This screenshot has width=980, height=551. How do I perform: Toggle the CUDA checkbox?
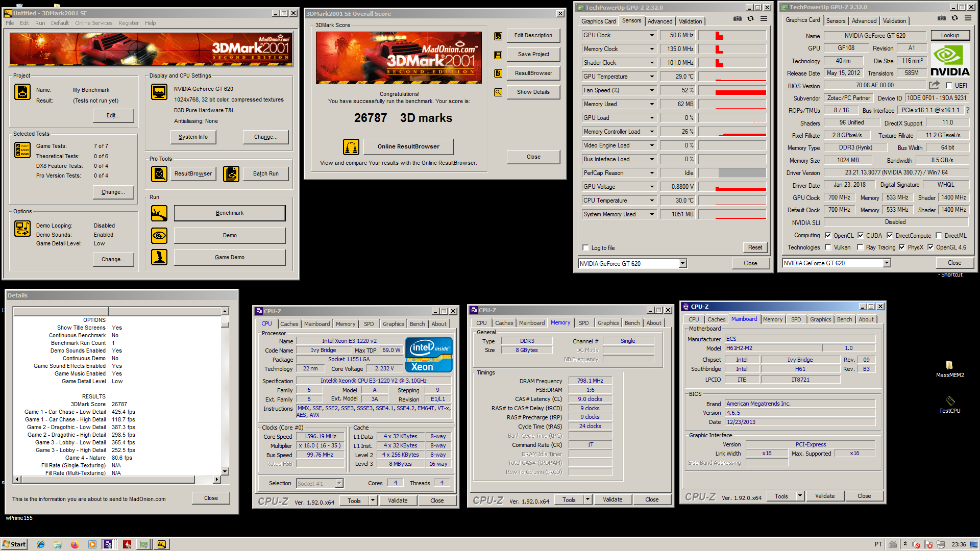(861, 236)
